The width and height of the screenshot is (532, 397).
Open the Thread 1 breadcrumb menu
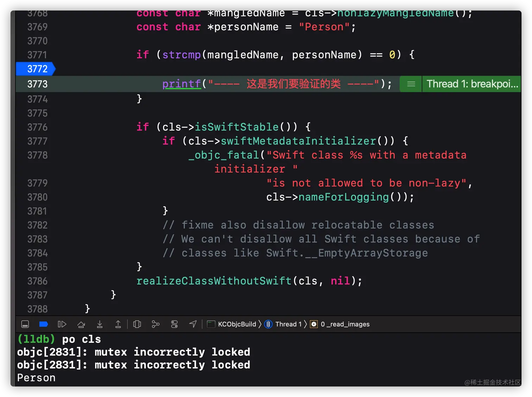(x=283, y=324)
